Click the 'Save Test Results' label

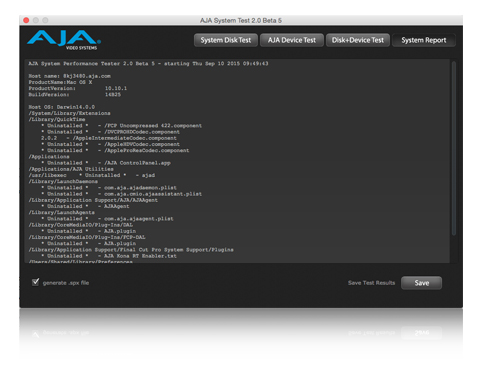pyautogui.click(x=371, y=283)
